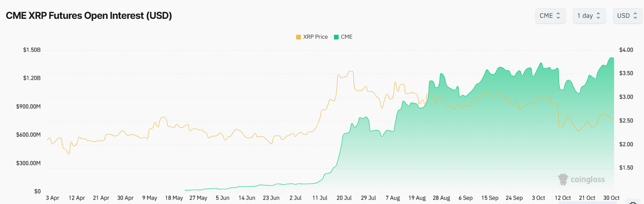Click the time range slider below the chart

(x=587, y=203)
